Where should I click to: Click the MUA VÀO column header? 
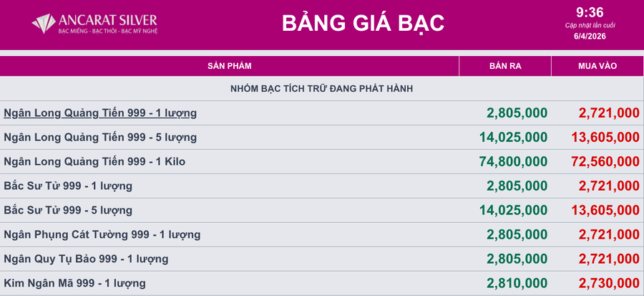tap(597, 66)
